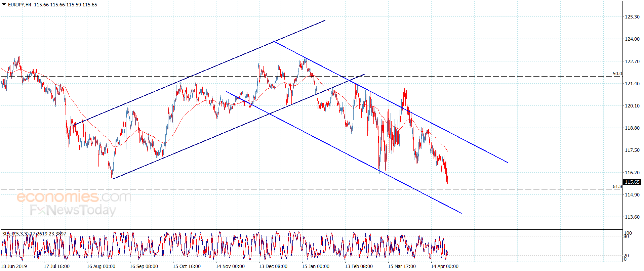Click the current price tag 115.65
The width and height of the screenshot is (644, 271).
point(632,182)
